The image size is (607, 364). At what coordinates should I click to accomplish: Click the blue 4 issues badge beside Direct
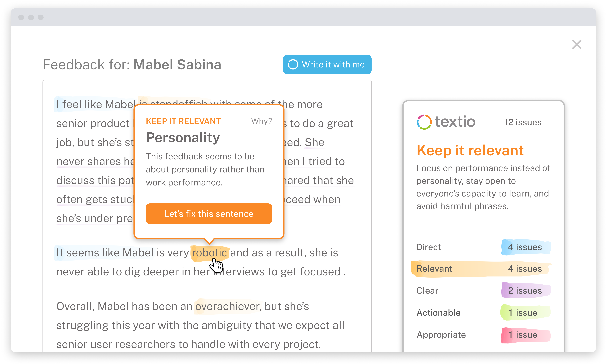coord(525,247)
